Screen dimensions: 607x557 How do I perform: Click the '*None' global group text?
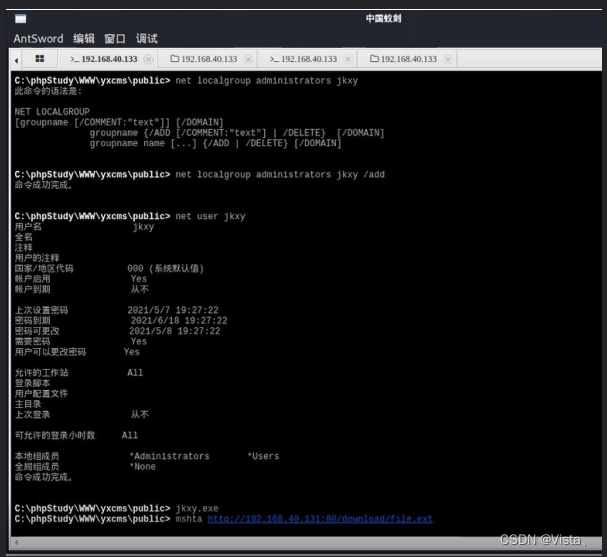point(142,467)
